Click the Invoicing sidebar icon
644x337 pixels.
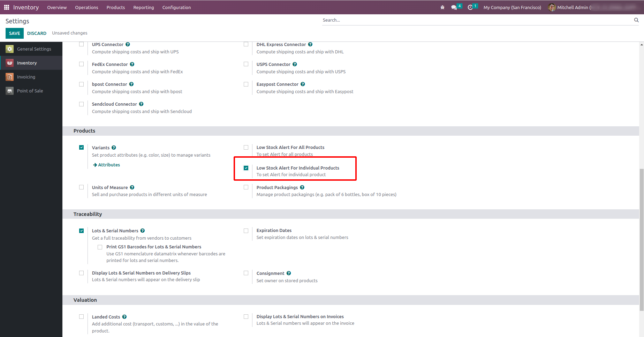tap(10, 77)
